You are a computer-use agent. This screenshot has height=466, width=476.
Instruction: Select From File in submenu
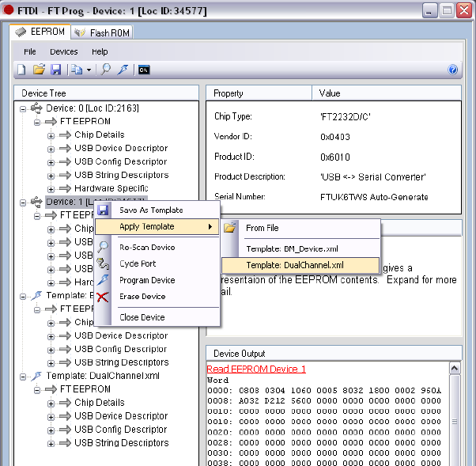[x=300, y=228]
